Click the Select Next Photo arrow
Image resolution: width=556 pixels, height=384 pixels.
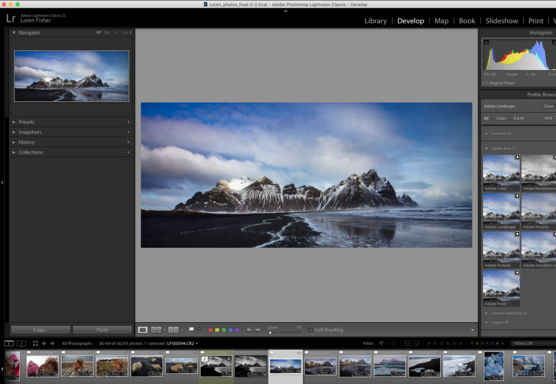pos(258,330)
